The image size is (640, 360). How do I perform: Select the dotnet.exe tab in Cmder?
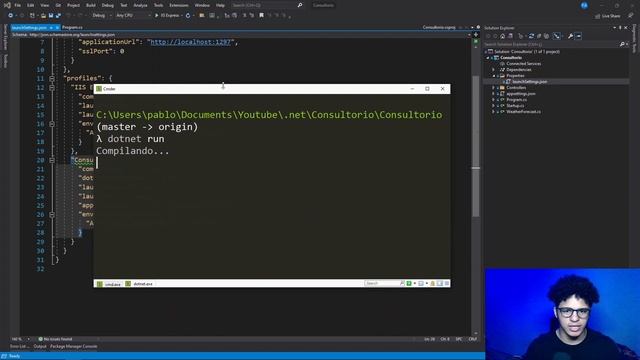click(x=139, y=284)
